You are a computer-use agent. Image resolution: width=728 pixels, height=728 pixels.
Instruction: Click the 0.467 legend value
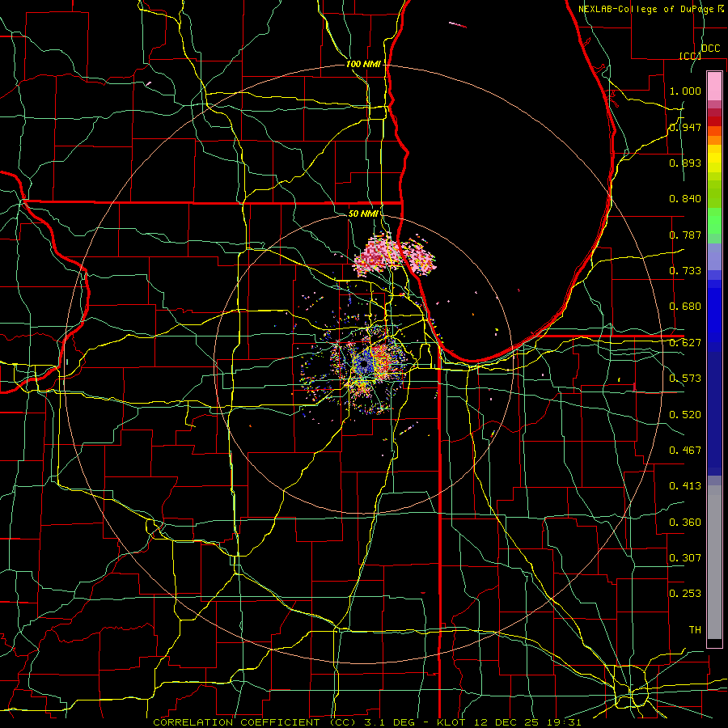tap(685, 451)
